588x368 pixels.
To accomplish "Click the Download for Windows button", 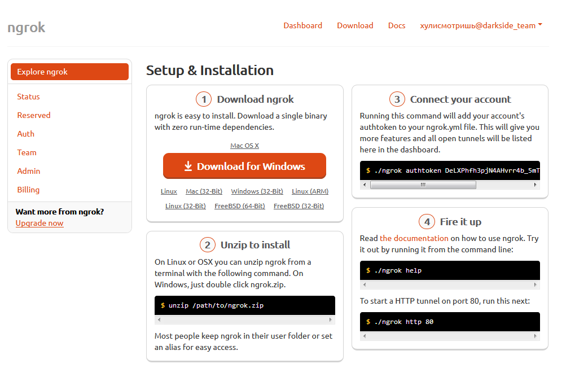I will click(244, 167).
